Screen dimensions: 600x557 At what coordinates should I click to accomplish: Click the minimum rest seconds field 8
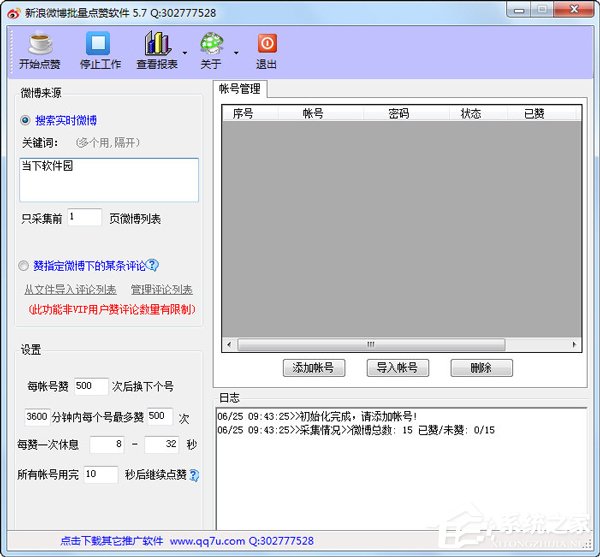click(x=107, y=445)
